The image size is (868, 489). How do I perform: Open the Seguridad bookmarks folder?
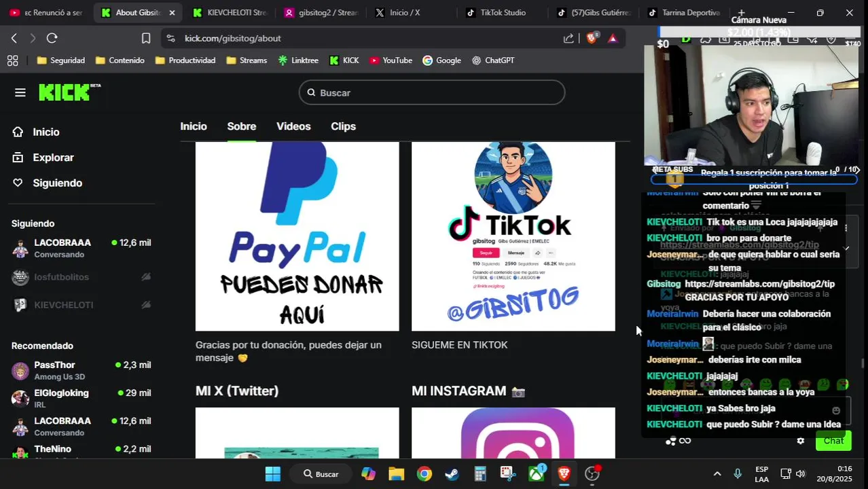coord(61,60)
